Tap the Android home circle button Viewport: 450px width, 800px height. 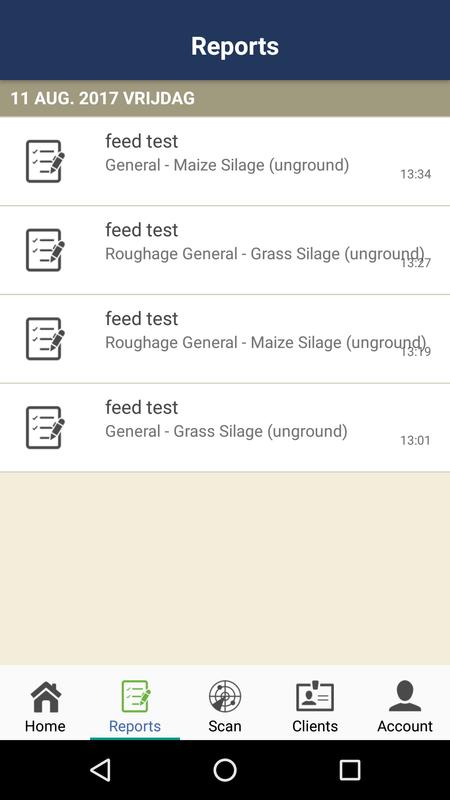225,770
